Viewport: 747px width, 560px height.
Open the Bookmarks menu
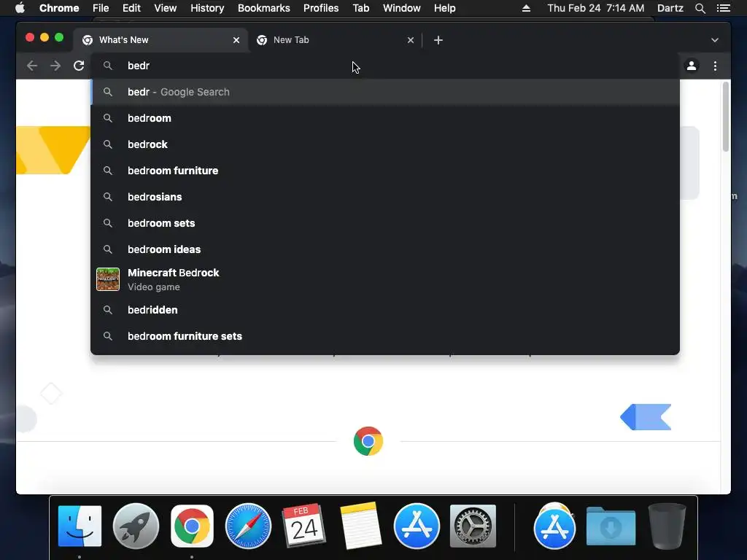point(264,8)
